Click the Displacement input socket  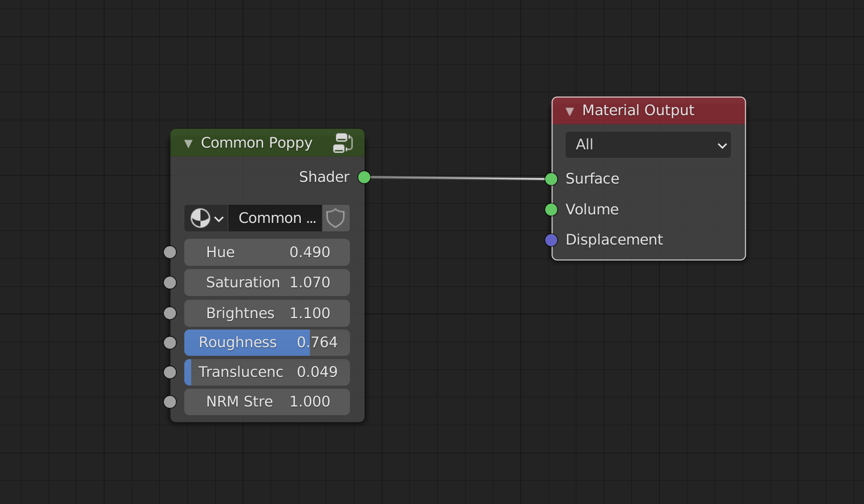[551, 240]
